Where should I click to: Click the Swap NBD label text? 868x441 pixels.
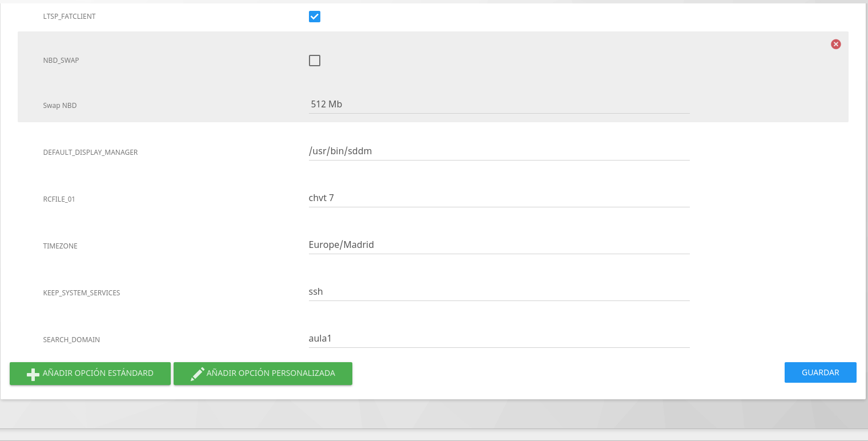60,106
